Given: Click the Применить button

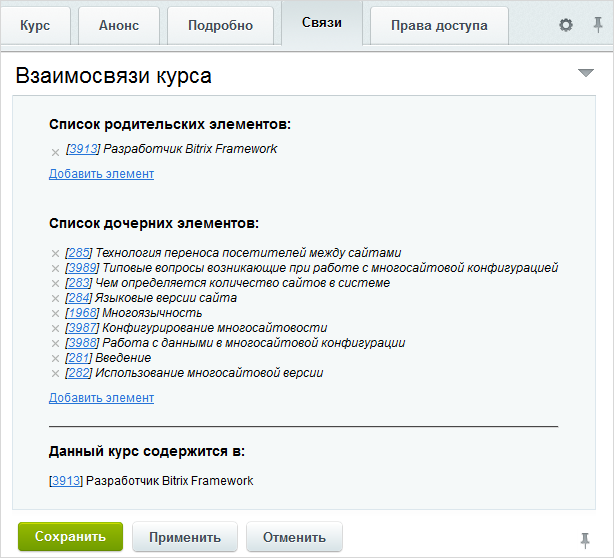Looking at the screenshot, I should tap(185, 536).
